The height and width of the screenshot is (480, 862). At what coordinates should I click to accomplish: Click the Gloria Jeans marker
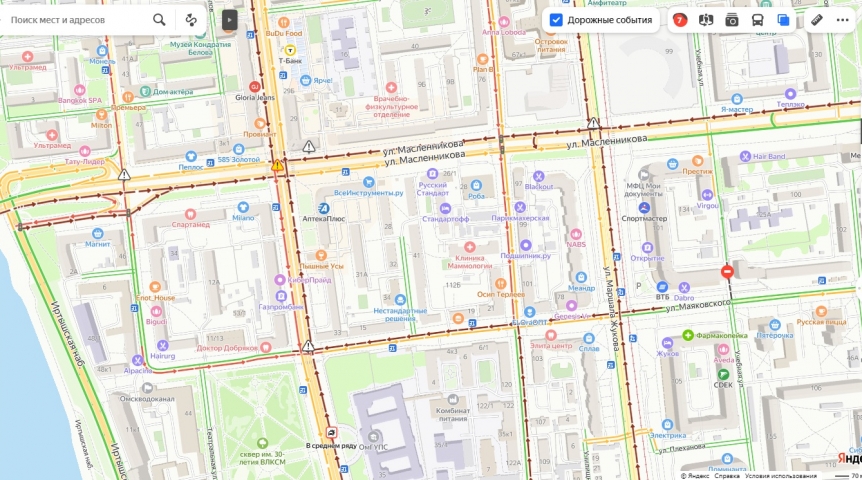tap(255, 86)
